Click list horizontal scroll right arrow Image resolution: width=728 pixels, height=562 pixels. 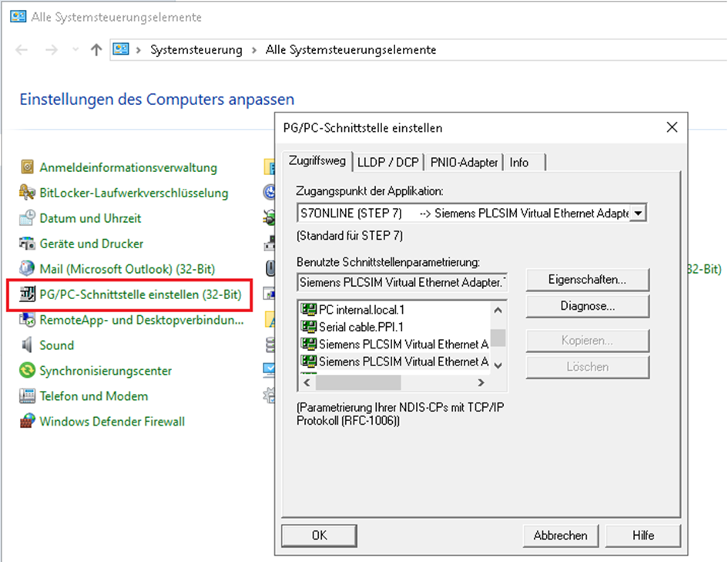point(481,382)
